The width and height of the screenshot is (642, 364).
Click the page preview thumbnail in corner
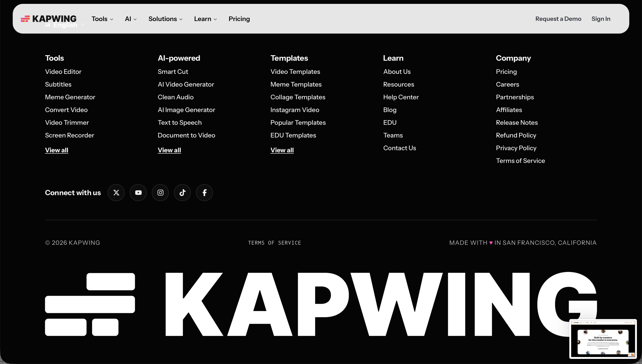603,339
